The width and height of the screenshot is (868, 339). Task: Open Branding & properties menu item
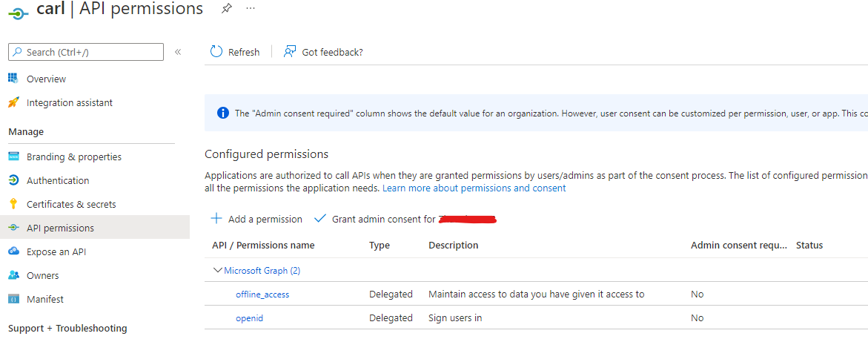73,157
